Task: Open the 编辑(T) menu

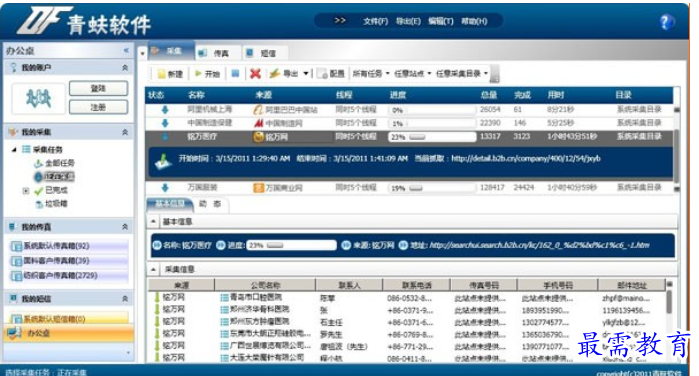Action: click(x=440, y=21)
